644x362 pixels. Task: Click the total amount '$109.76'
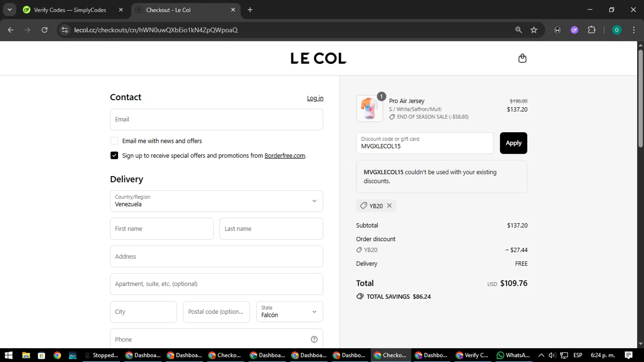pyautogui.click(x=513, y=283)
